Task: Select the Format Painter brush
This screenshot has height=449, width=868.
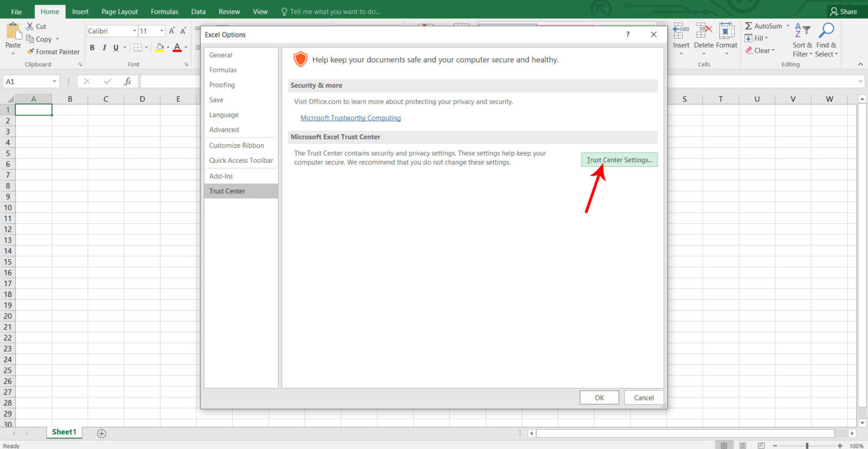Action: 31,51
